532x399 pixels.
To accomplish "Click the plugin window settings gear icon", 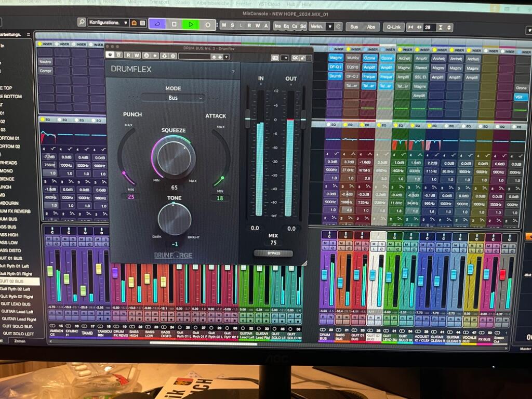I will point(173,56).
